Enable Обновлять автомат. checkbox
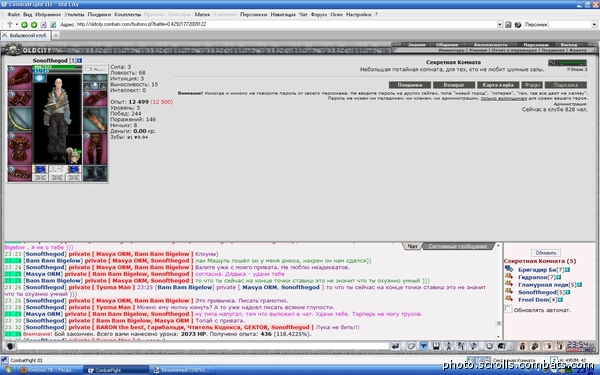 tap(508, 309)
